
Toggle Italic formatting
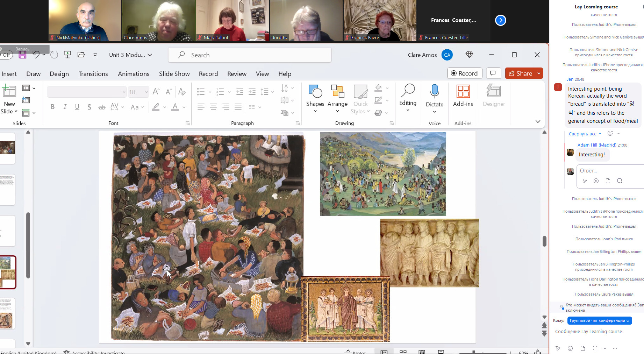[65, 107]
